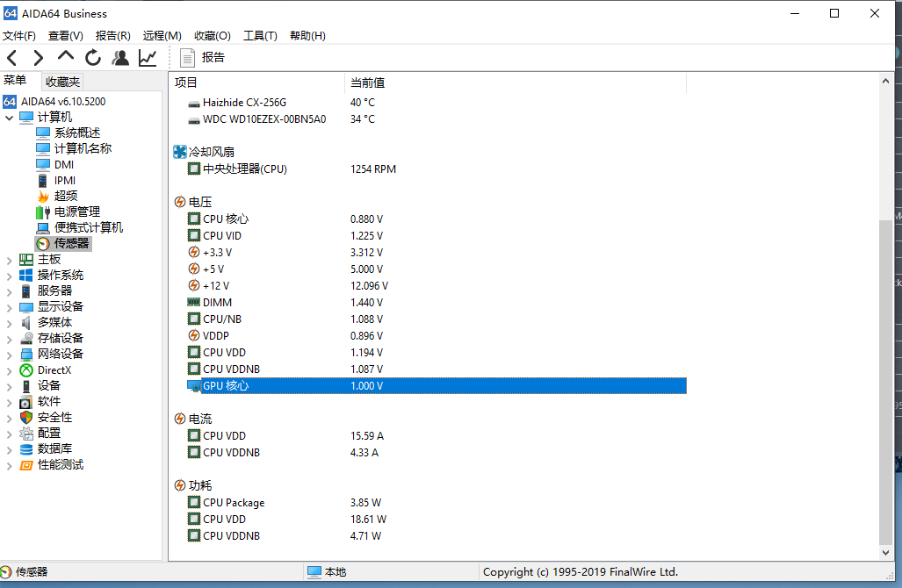This screenshot has height=588, width=902.
Task: Select the 超频 flame icon
Action: [42, 196]
